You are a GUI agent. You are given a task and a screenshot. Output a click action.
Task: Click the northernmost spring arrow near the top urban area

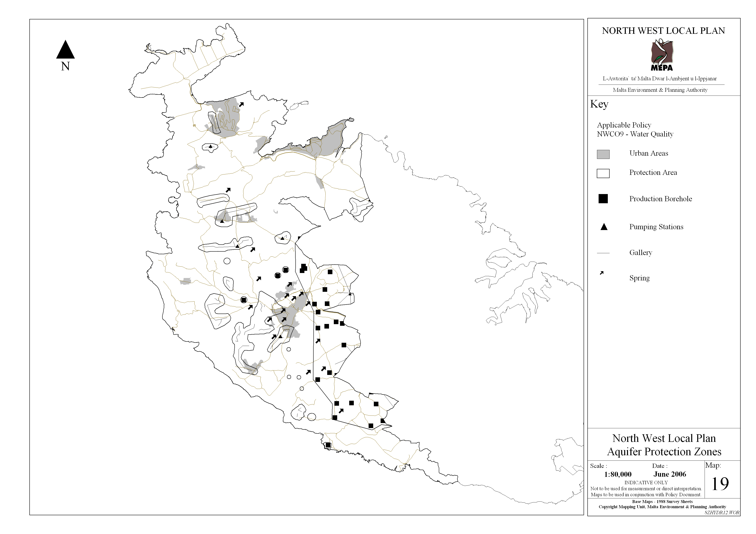tap(241, 104)
